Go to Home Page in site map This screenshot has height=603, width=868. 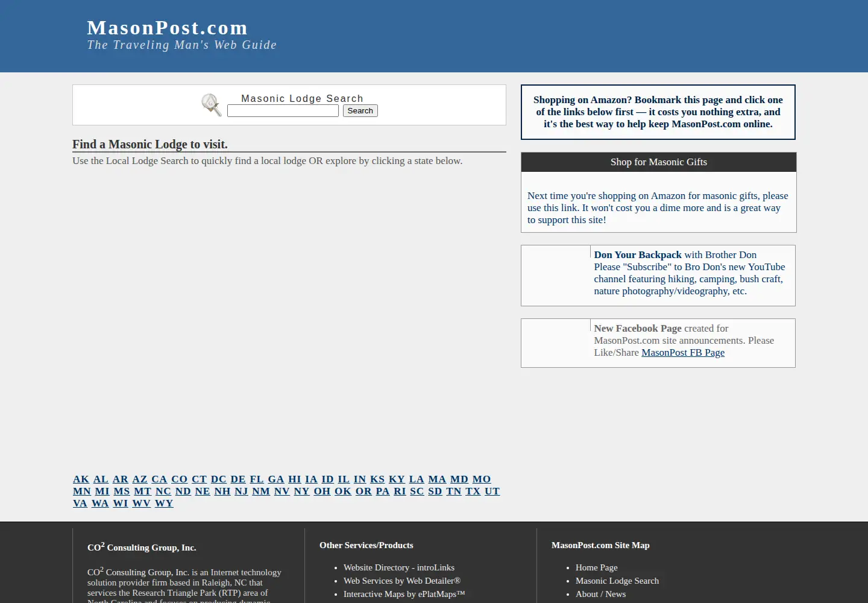(x=597, y=567)
